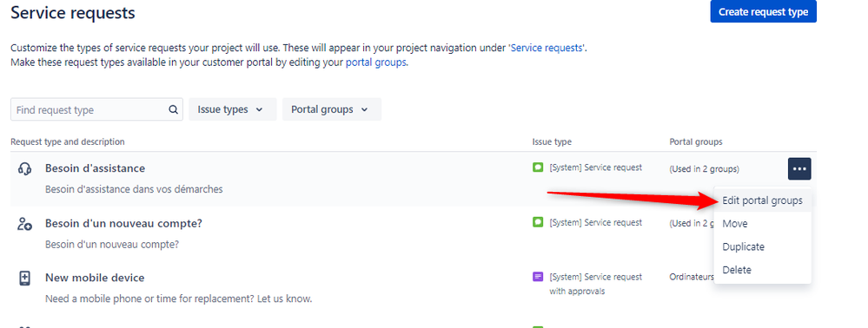This screenshot has height=328, width=868.
Task: Click the 'Request type and description' column header
Action: (68, 141)
